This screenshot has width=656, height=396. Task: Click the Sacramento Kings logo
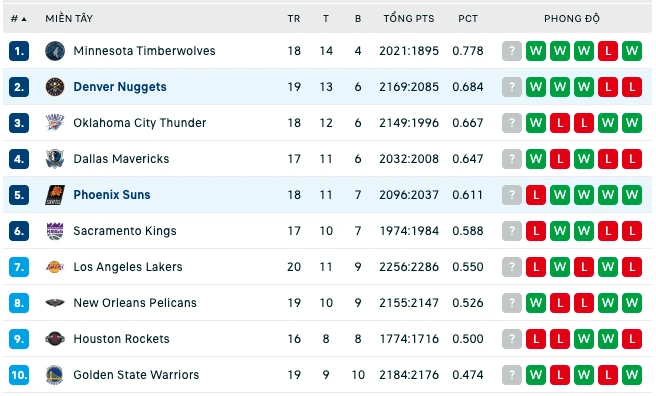tap(55, 231)
